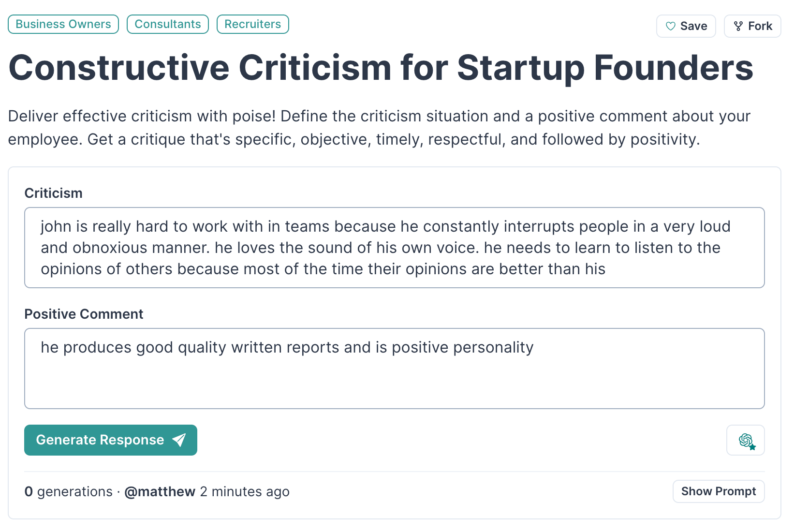Screen dimensions: 794x532
Task: Open the AI model settings icon button
Action: [x=745, y=440]
